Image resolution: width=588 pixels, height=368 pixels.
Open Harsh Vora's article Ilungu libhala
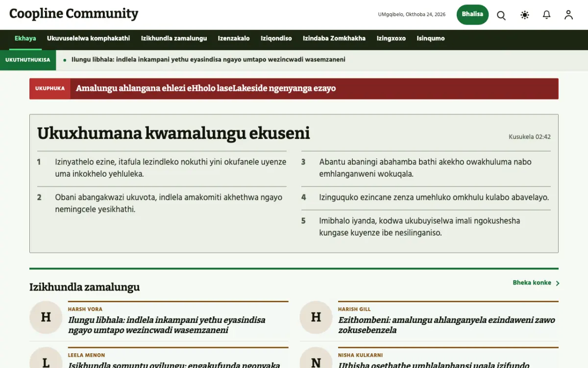(167, 325)
